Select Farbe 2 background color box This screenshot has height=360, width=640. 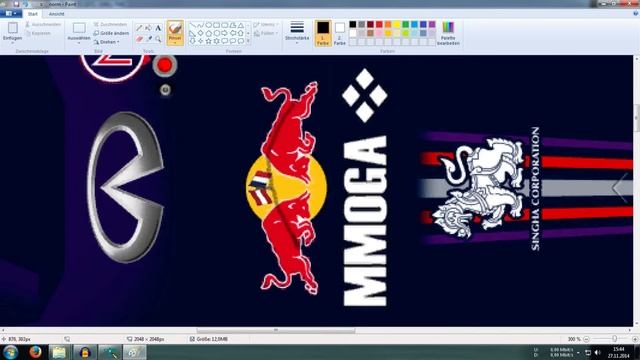tap(340, 33)
